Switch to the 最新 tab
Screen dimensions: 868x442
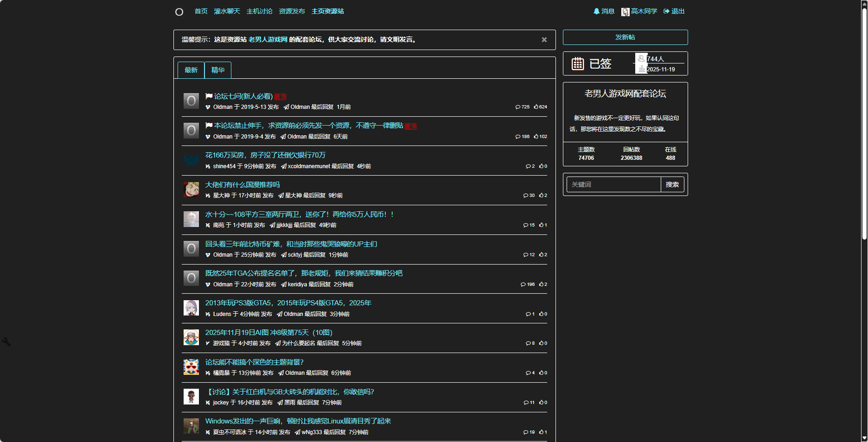191,70
